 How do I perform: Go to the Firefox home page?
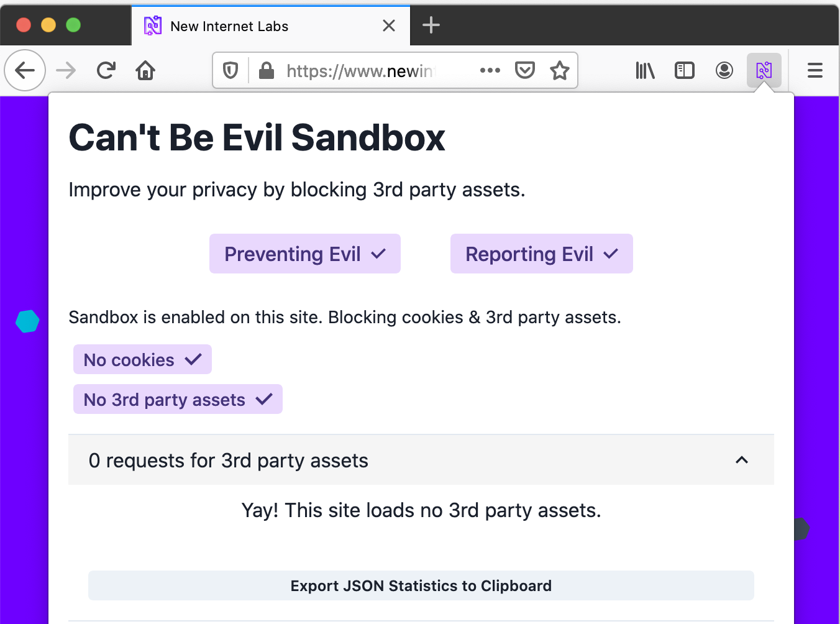click(x=145, y=70)
